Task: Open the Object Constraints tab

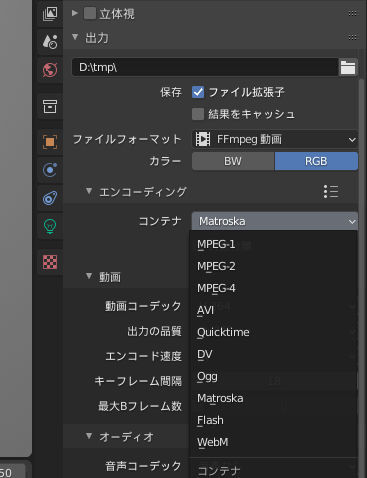Action: [x=50, y=198]
